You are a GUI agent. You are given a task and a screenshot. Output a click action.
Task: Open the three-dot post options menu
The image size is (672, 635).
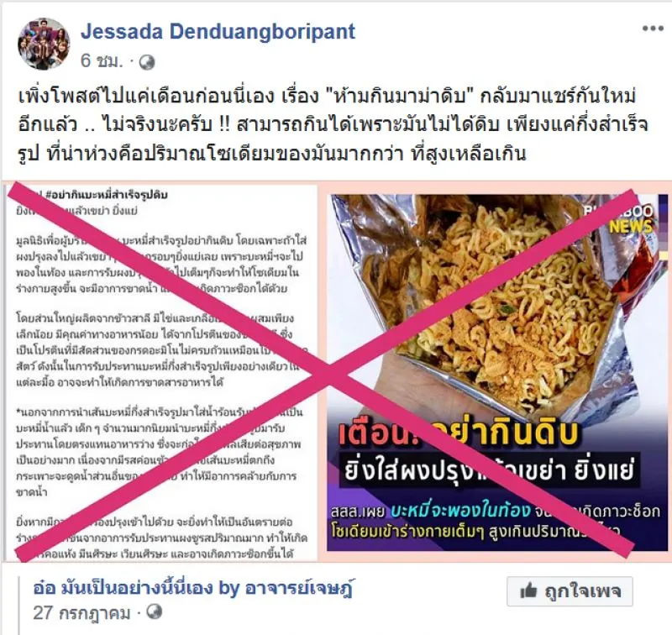(x=653, y=29)
